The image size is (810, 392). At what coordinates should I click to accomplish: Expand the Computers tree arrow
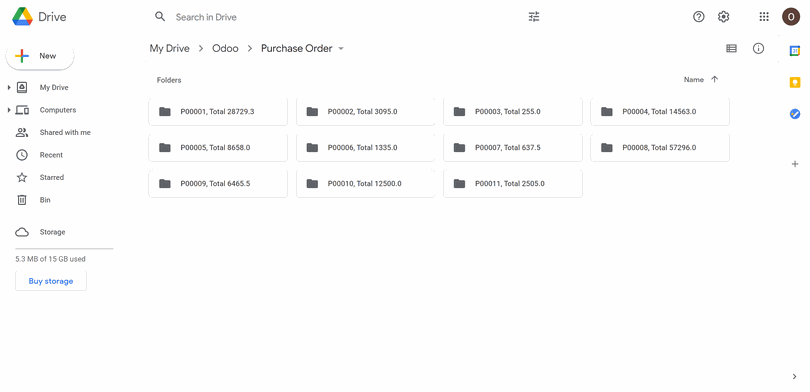coord(9,110)
